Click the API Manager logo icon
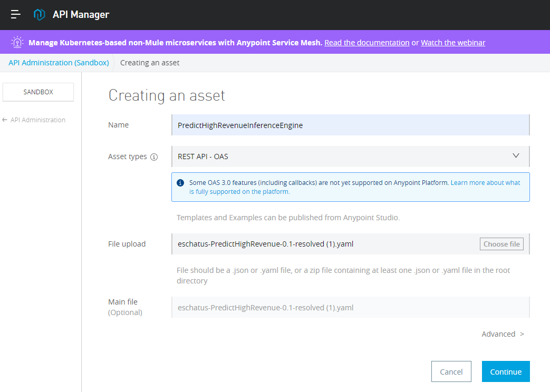 [40, 15]
